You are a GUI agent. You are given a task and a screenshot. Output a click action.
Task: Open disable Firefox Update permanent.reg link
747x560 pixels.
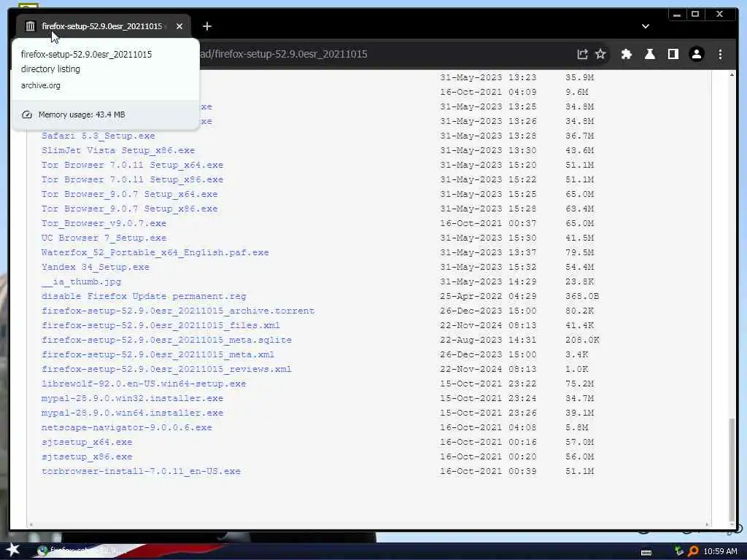pos(144,296)
